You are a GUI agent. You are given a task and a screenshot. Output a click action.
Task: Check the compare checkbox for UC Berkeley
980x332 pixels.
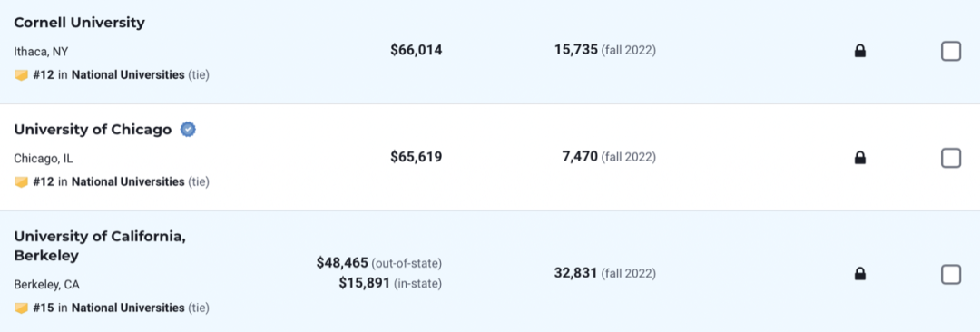click(x=951, y=274)
